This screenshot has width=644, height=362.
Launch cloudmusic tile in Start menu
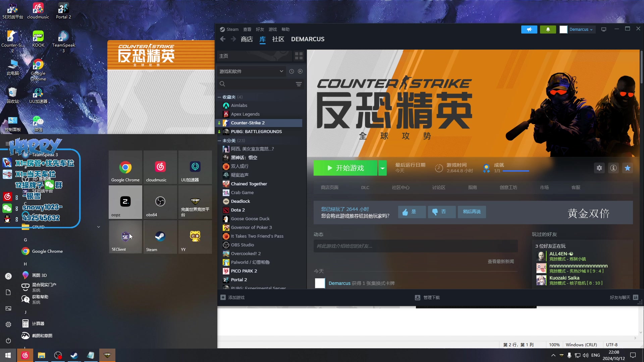(x=160, y=167)
